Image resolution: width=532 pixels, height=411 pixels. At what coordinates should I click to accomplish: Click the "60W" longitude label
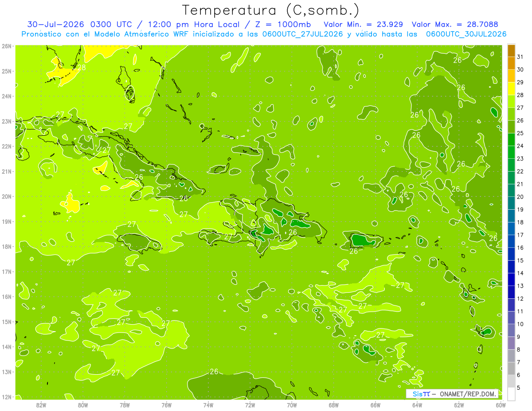[501, 405]
